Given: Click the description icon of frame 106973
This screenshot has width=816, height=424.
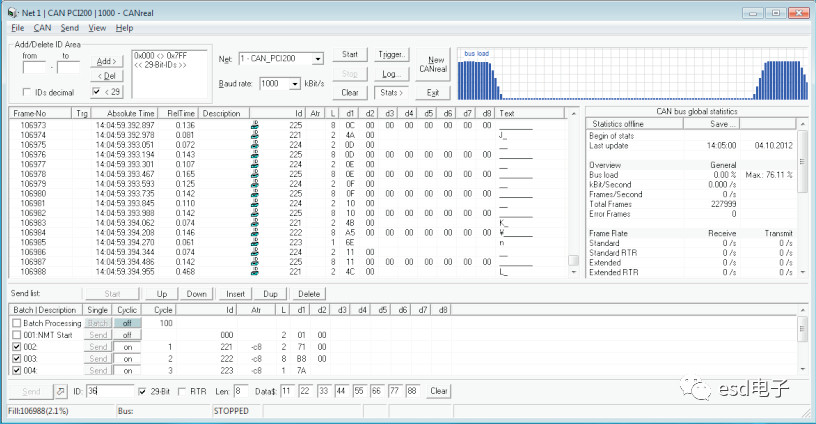Looking at the screenshot, I should (255, 126).
